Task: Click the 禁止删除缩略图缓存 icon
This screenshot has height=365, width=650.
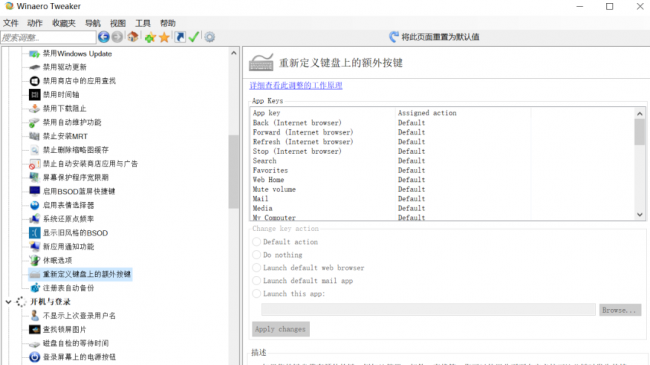Action: coord(34,150)
